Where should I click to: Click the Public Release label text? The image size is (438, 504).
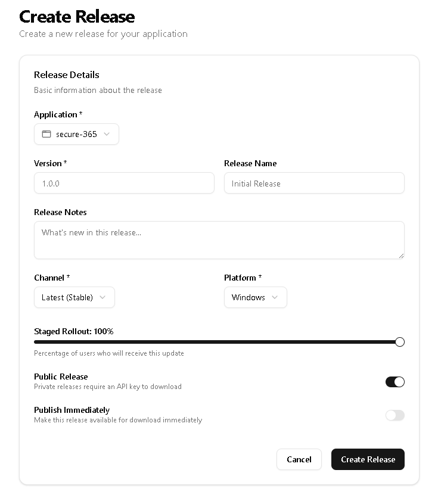(61, 377)
